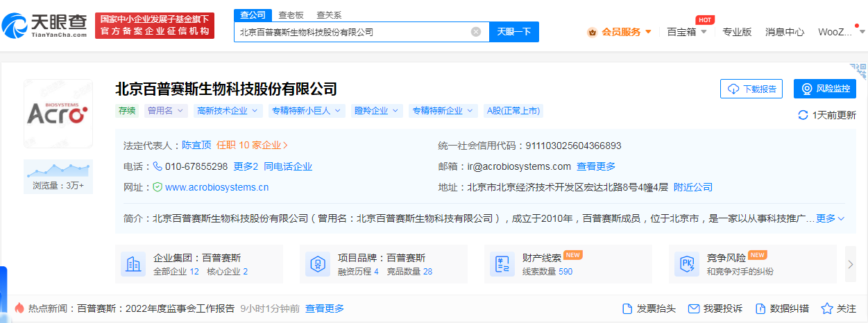
Task: Expand the 专精特新小巨人 tag dropdown
Action: (306, 110)
